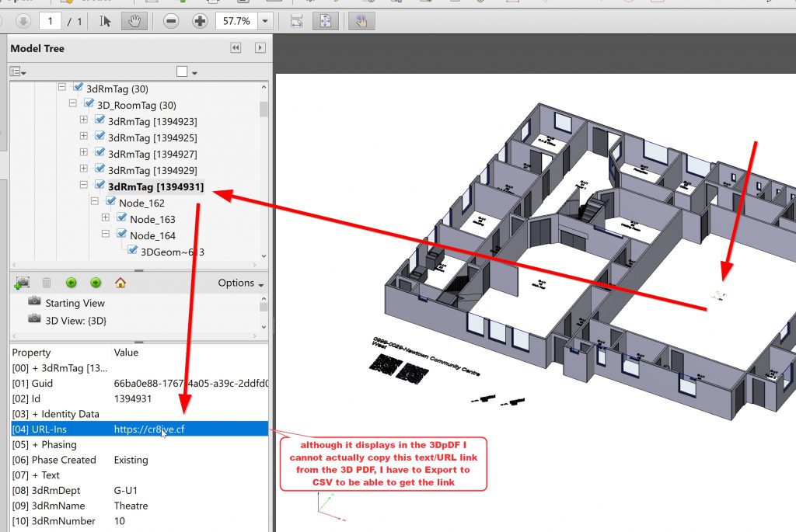
Task: Return to the default Home view
Action: [x=120, y=283]
